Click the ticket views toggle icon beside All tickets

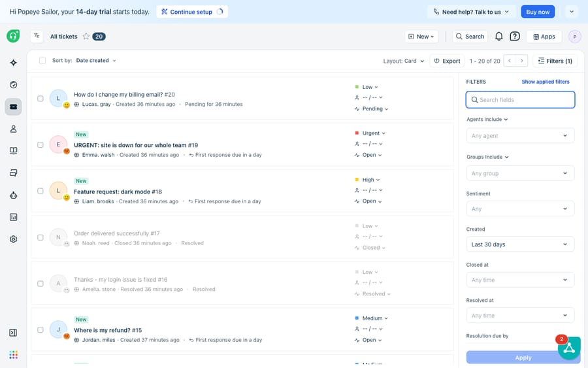(x=37, y=36)
